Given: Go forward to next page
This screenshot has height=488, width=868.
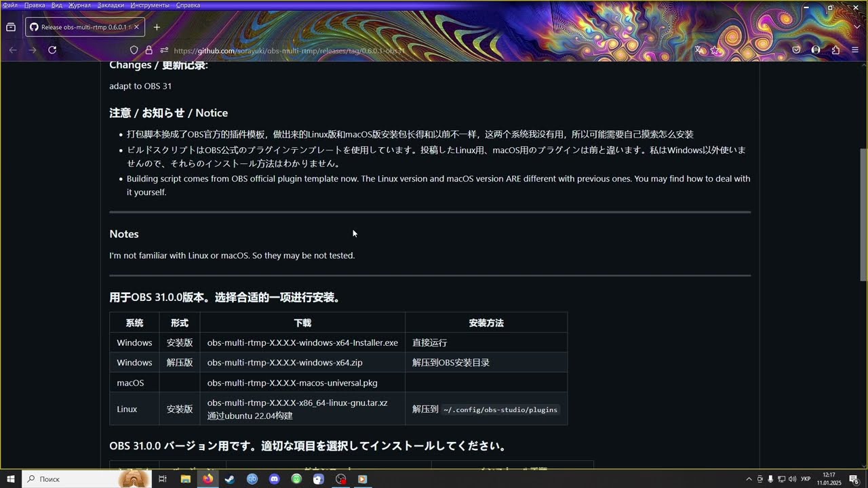Looking at the screenshot, I should click(x=33, y=50).
